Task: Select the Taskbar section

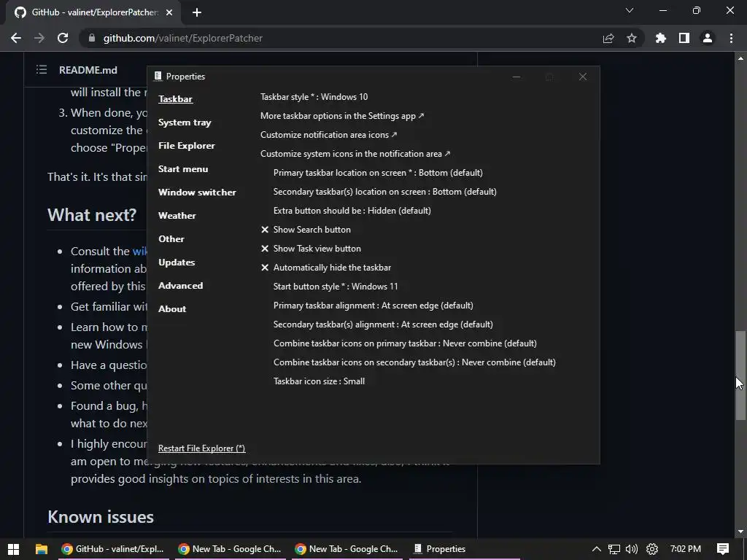Action: click(175, 99)
